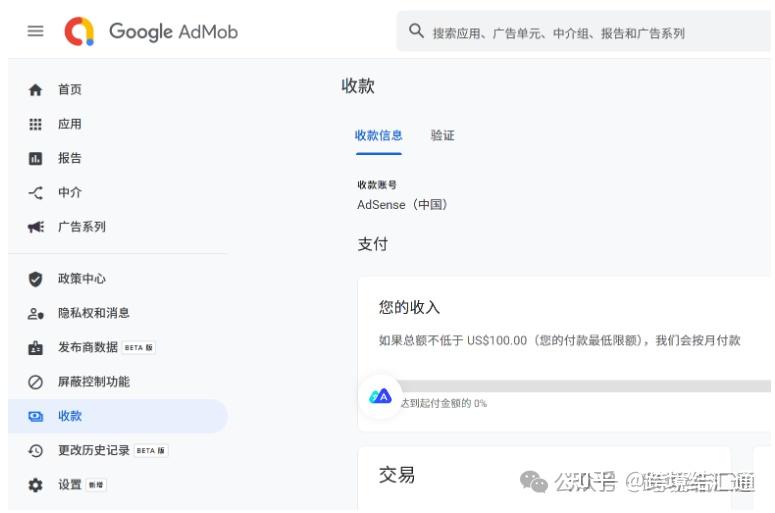Open the 更改历史记录 history icon
Screen dimensions: 775x513
(35, 451)
